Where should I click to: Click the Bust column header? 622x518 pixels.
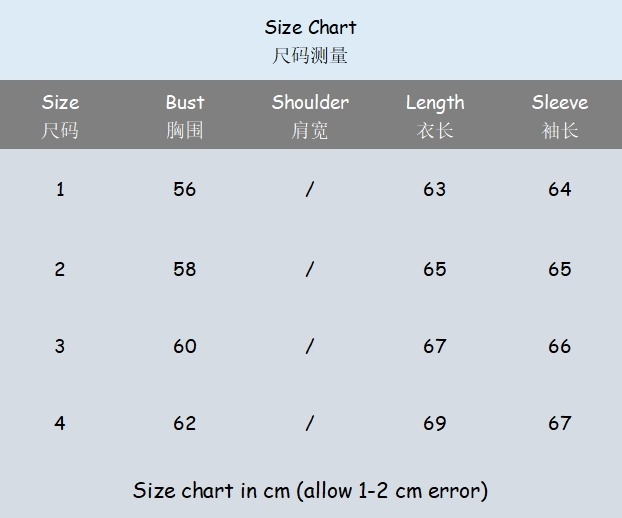tap(185, 103)
